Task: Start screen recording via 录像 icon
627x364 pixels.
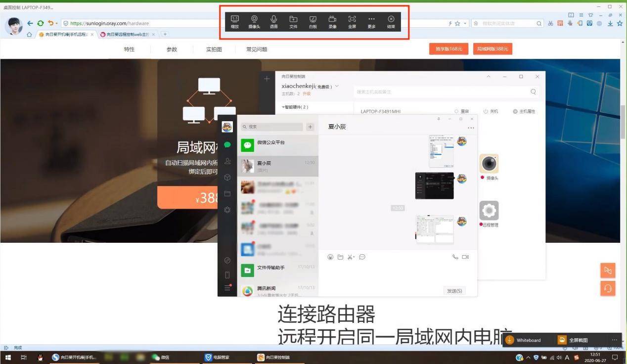Action: point(332,22)
